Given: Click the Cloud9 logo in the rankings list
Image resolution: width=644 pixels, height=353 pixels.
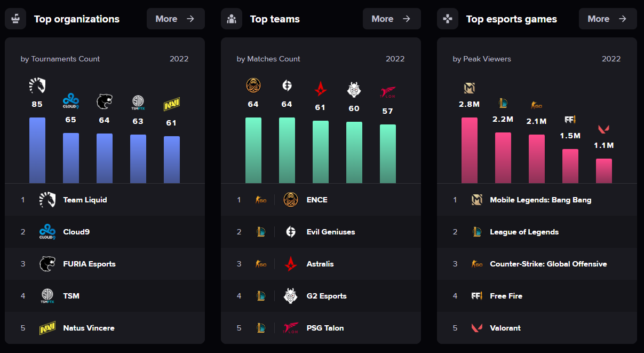Looking at the screenshot, I should click(x=47, y=231).
